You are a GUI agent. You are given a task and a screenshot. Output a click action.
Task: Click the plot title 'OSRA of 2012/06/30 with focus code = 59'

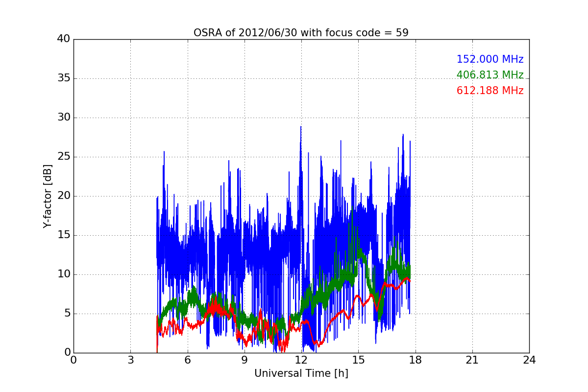pos(301,33)
